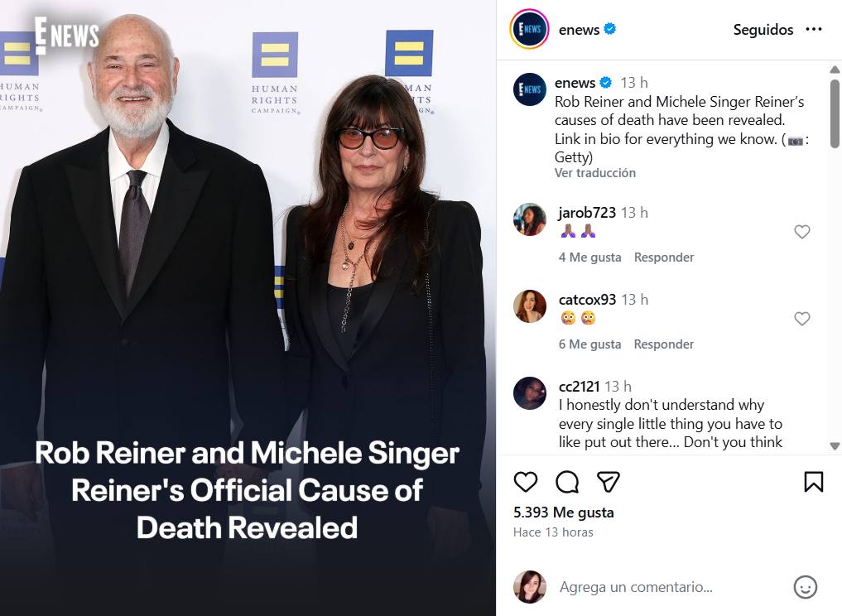
Task: Click Ver traducción under the caption
Action: (x=595, y=173)
